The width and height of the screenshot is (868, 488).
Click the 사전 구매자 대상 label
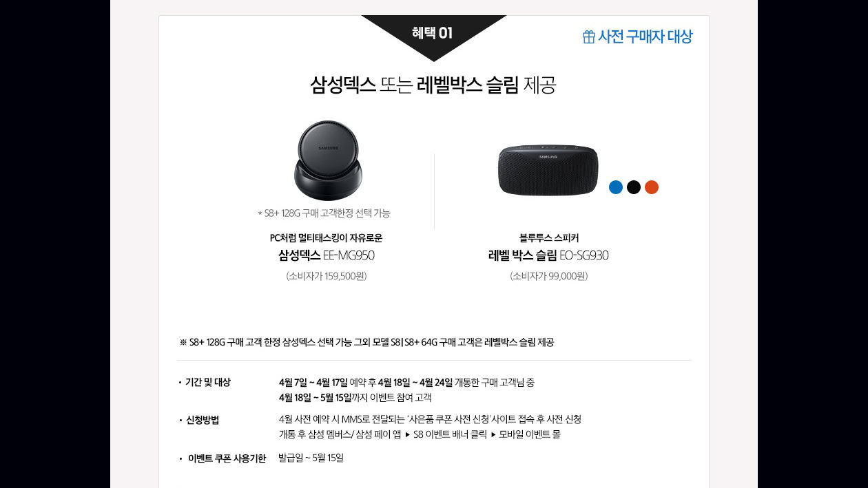coord(645,37)
